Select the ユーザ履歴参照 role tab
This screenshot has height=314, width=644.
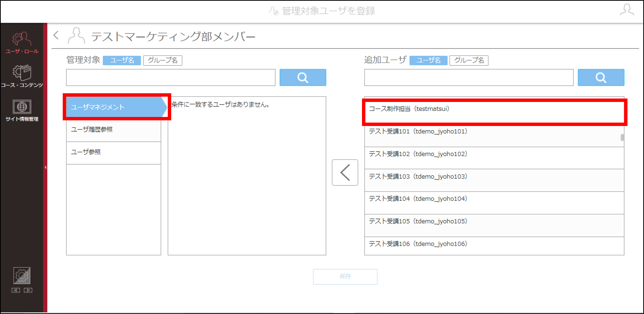(x=113, y=130)
